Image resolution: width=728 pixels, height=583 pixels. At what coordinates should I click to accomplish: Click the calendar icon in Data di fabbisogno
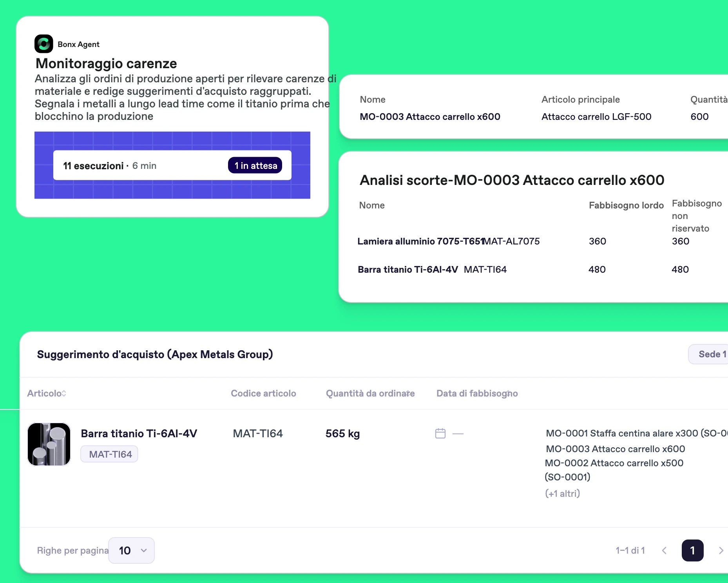[440, 433]
